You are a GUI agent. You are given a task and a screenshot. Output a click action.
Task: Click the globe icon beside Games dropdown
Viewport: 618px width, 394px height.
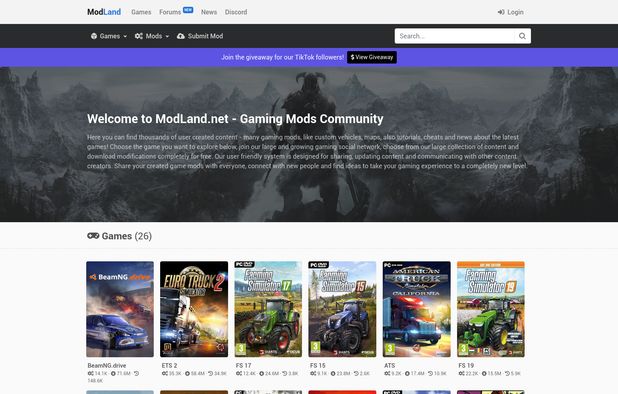click(x=94, y=36)
